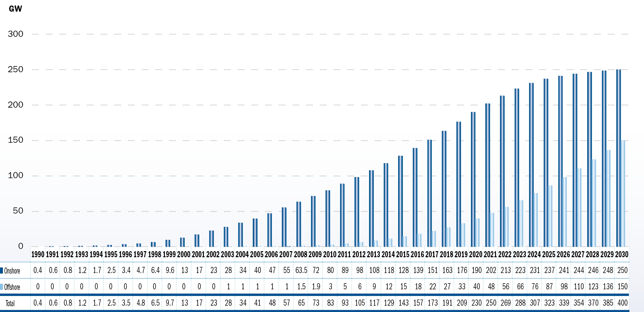
Task: Click the 0 y-axis label
Action: (21, 246)
